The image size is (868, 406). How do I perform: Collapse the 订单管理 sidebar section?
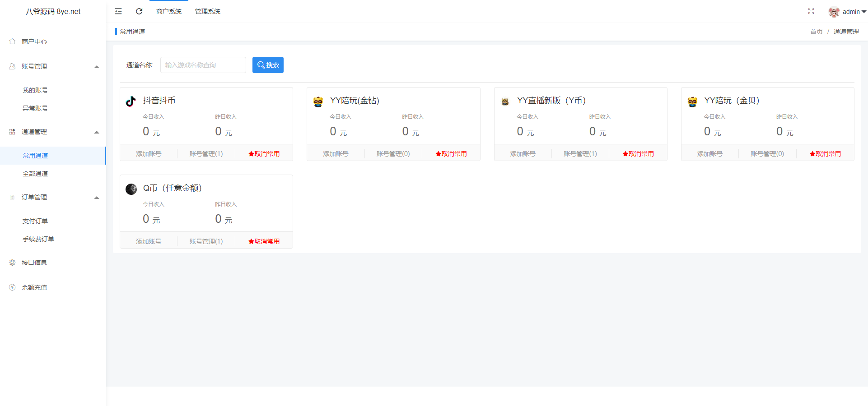tap(96, 197)
